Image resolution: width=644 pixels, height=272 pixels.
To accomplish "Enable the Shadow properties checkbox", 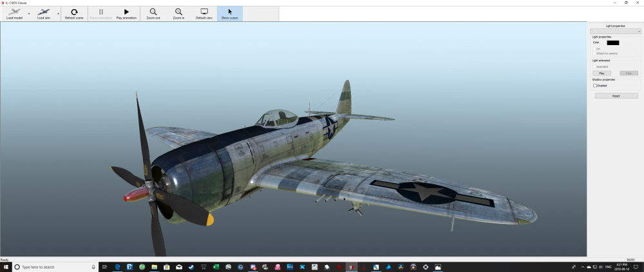I will tap(594, 85).
